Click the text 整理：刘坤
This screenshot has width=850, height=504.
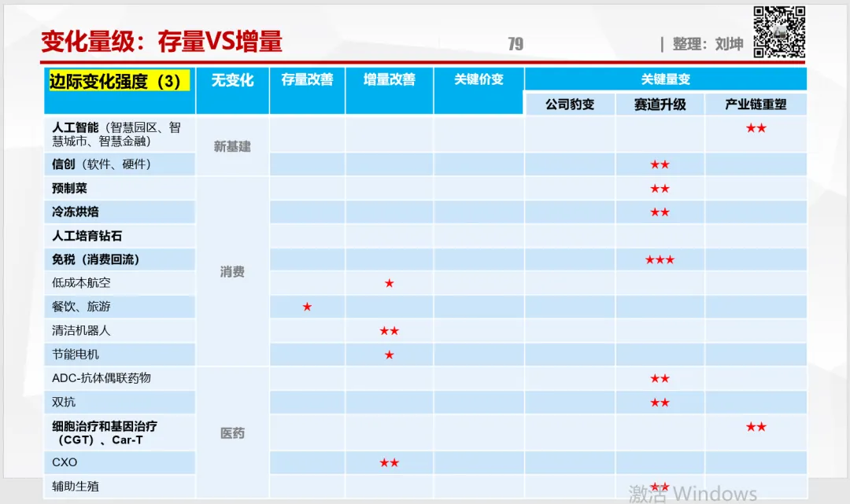point(708,44)
